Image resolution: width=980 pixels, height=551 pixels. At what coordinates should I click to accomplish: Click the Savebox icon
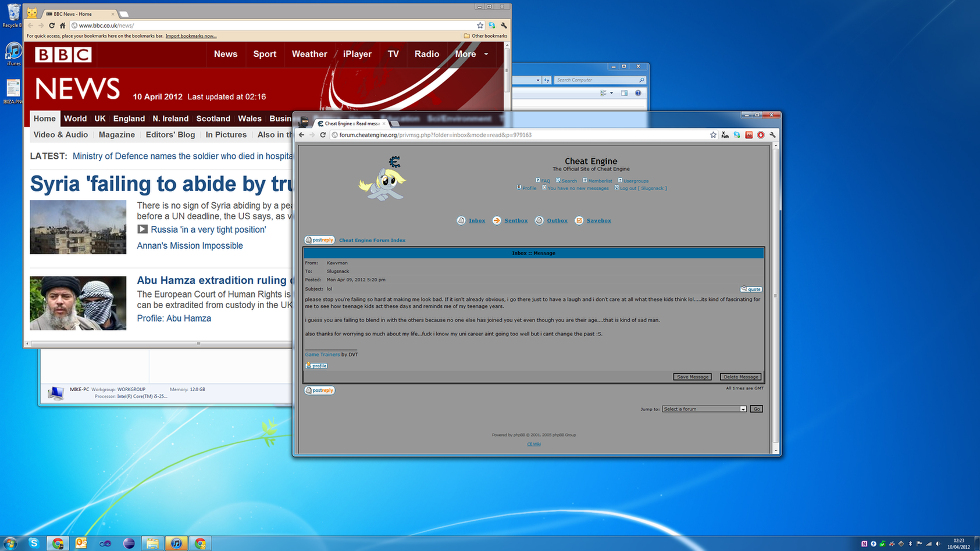coord(579,220)
